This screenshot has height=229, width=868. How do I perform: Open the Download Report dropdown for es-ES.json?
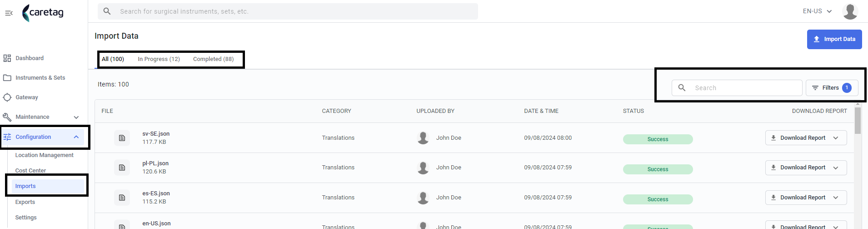pos(836,198)
